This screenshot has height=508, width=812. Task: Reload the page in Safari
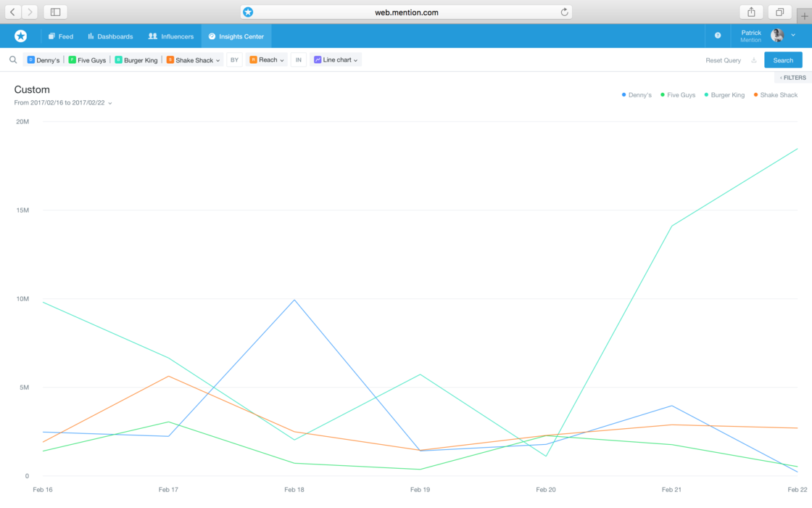point(564,12)
